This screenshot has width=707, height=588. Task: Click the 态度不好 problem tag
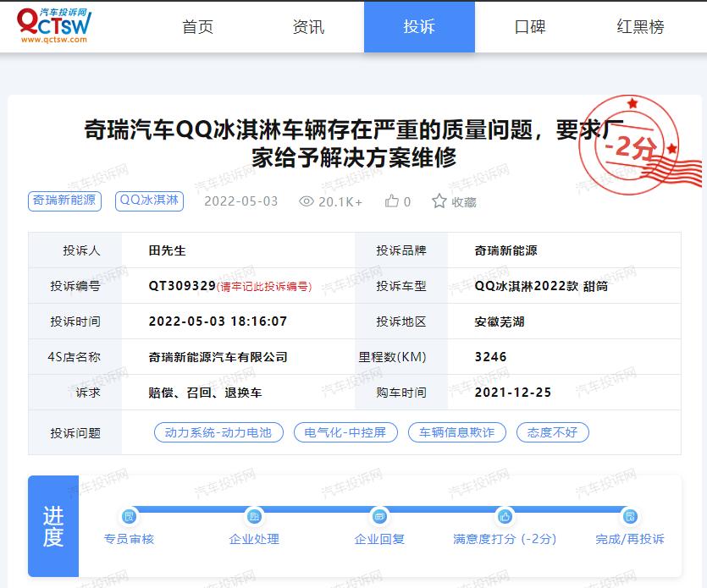tap(552, 432)
